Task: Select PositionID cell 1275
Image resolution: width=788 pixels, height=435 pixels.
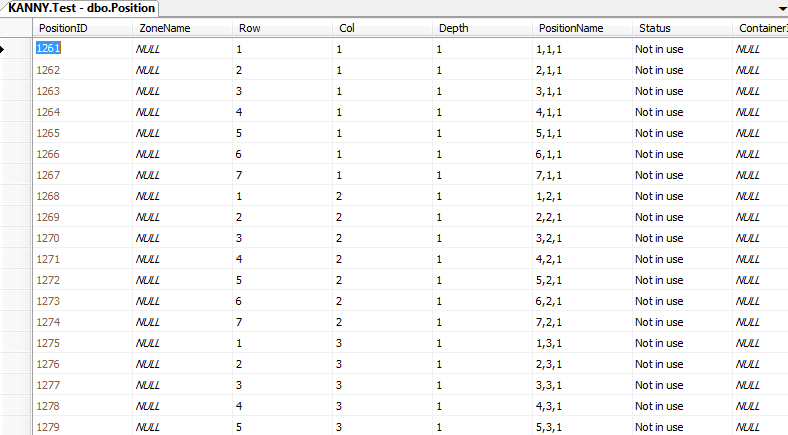Action: (82, 344)
